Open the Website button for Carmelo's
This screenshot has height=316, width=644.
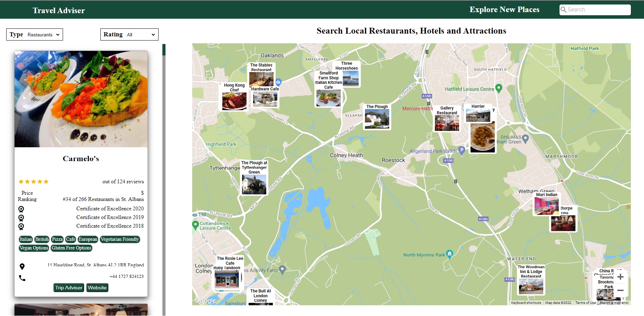point(97,288)
